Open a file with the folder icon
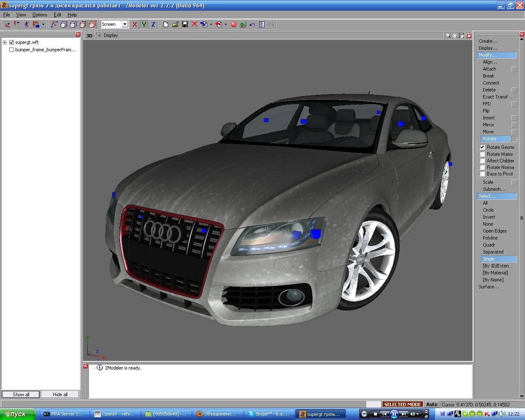 [x=176, y=25]
